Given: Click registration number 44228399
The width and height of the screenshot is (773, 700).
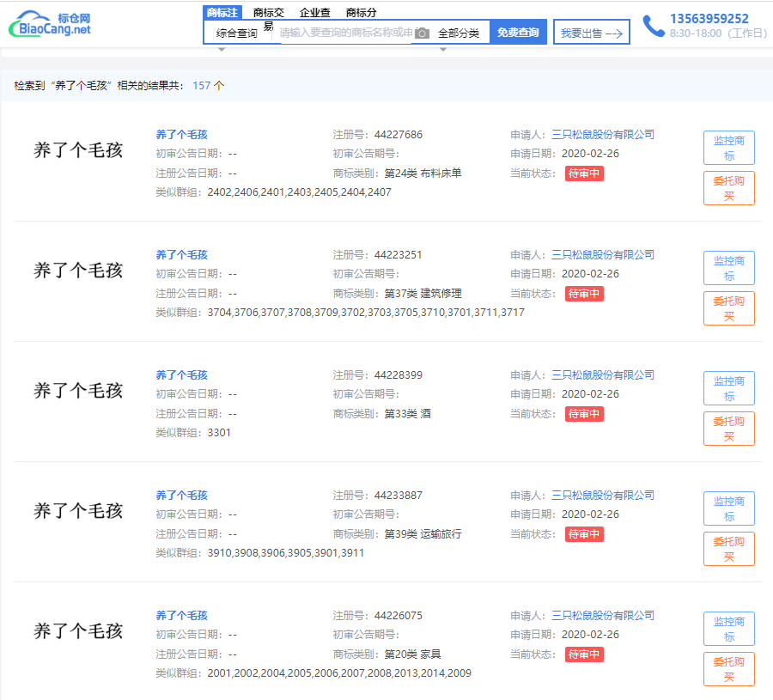Looking at the screenshot, I should point(399,375).
